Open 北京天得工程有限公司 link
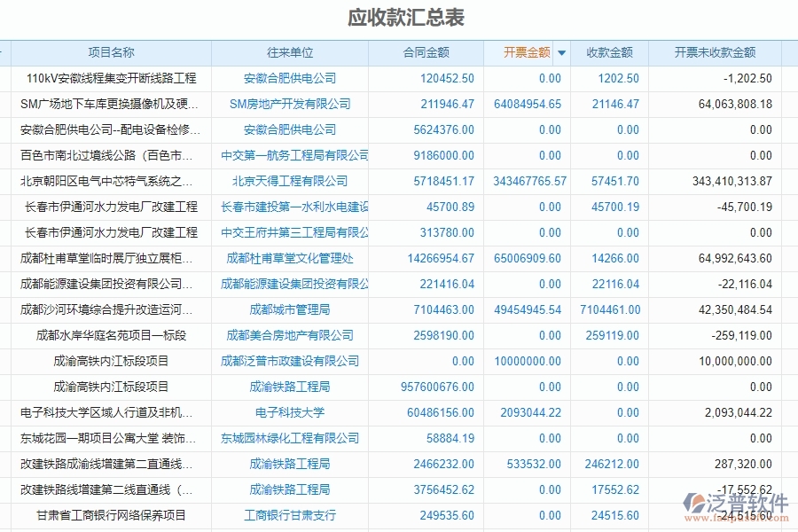798x532 pixels. coord(293,181)
